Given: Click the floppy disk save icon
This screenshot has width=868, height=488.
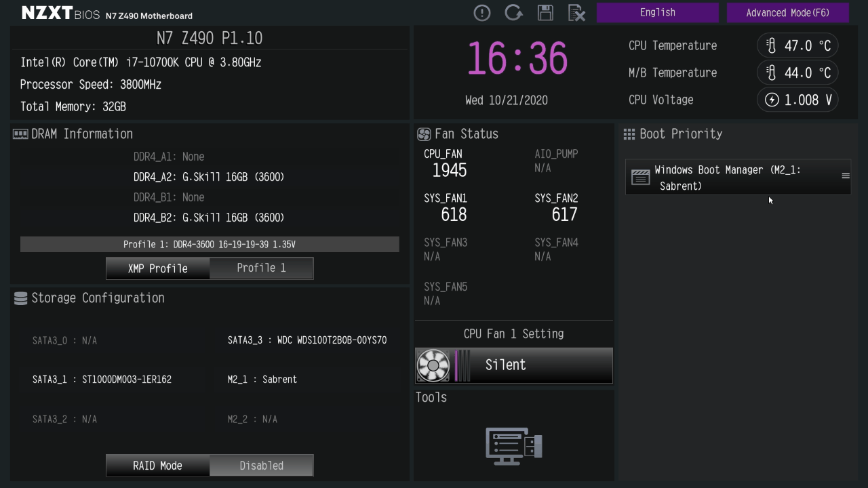Looking at the screenshot, I should tap(545, 13).
